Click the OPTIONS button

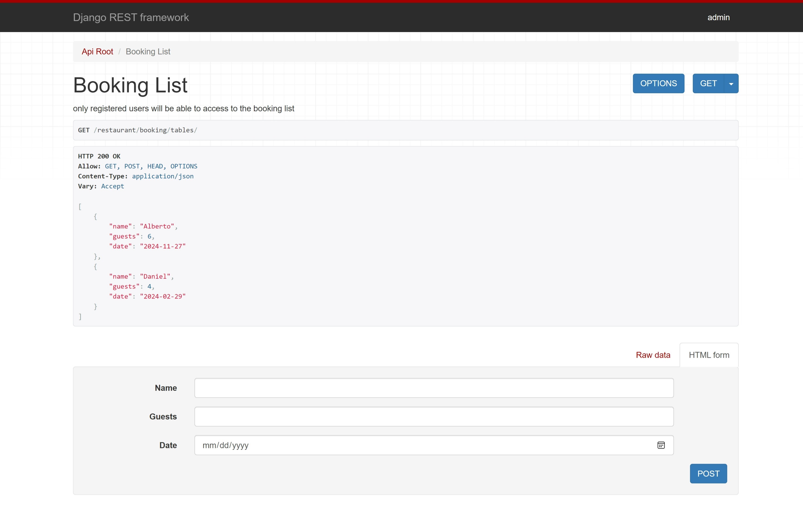(x=658, y=83)
